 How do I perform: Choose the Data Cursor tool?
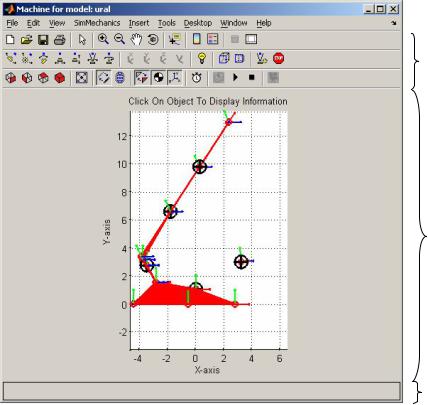175,40
